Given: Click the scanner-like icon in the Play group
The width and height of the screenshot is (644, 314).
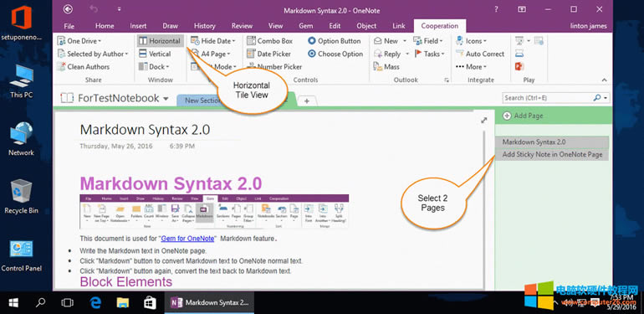Looking at the screenshot, I should point(519,54).
